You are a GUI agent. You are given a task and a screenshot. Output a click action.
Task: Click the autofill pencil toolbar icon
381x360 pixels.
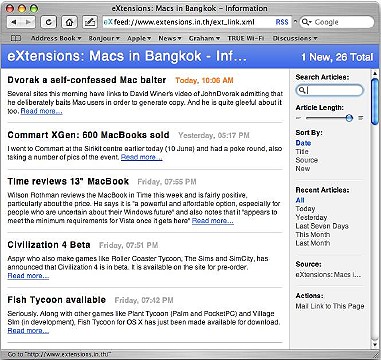point(90,22)
